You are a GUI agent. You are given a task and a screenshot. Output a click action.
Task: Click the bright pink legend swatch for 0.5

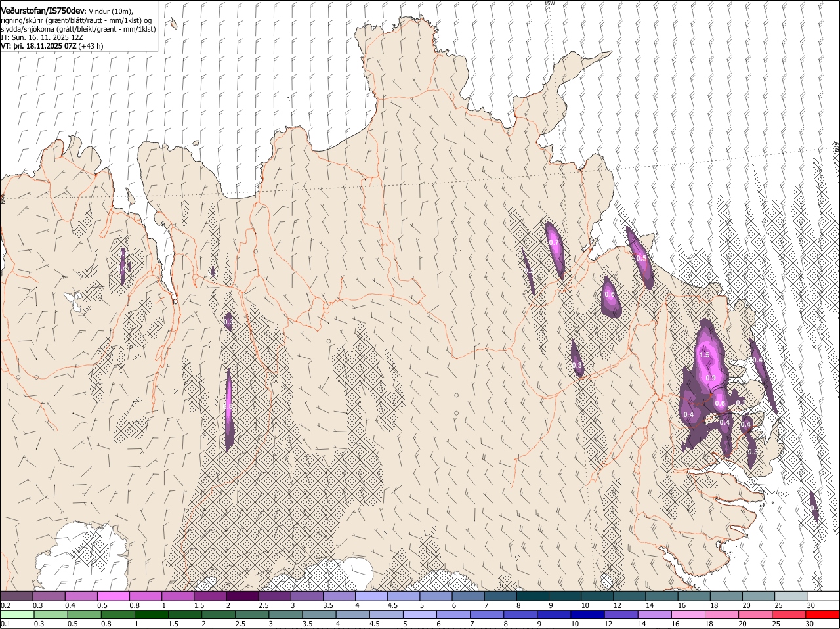point(114,596)
